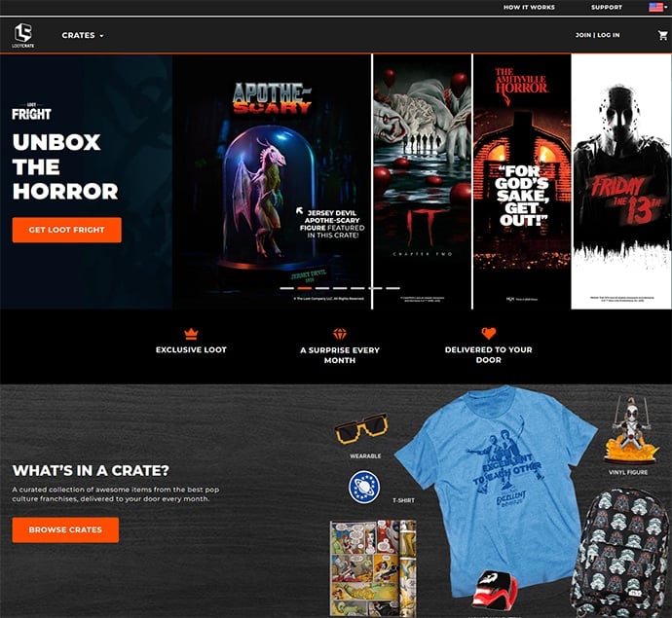This screenshot has width=672, height=618.
Task: Click the IT Chapter Two poster
Action: (x=422, y=181)
